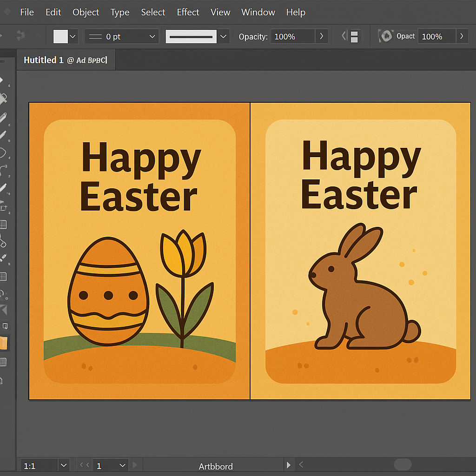
Task: Click the style icon left of Opact
Action: [x=386, y=36]
